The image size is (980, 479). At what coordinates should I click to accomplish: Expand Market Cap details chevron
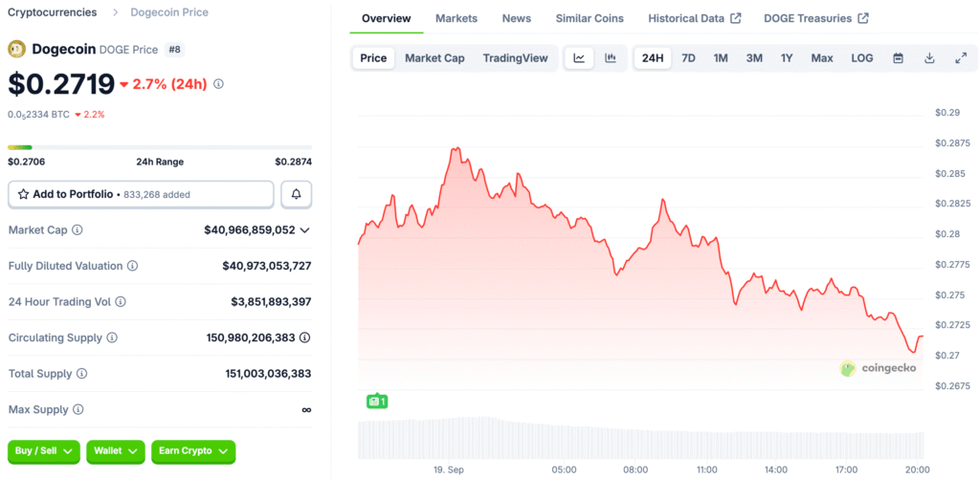click(304, 229)
